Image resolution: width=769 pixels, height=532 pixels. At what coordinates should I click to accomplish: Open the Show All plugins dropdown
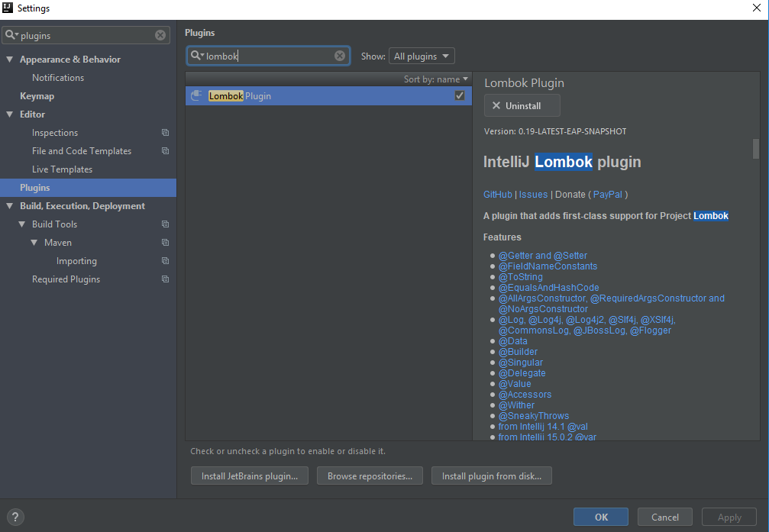pyautogui.click(x=422, y=56)
